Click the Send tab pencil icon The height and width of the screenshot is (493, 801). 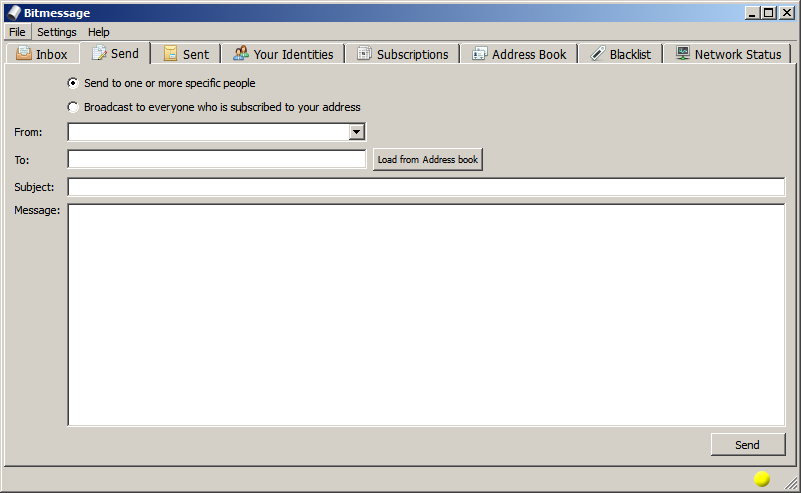pyautogui.click(x=99, y=53)
